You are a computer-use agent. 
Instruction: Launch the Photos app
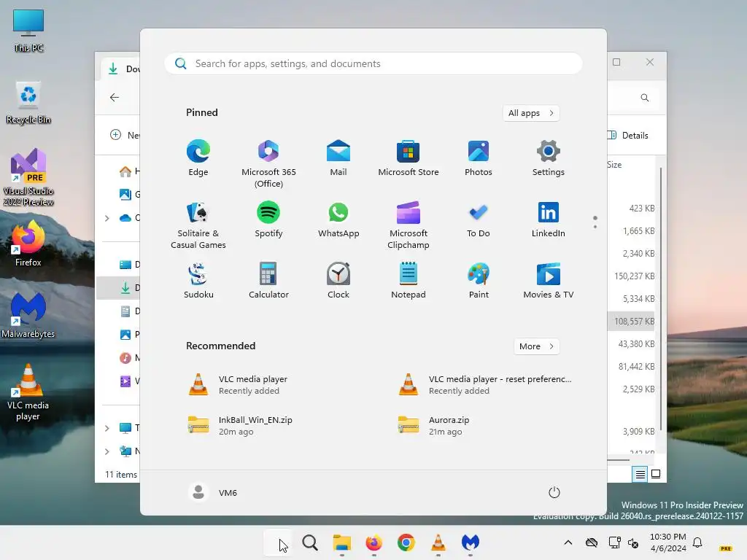tap(479, 157)
